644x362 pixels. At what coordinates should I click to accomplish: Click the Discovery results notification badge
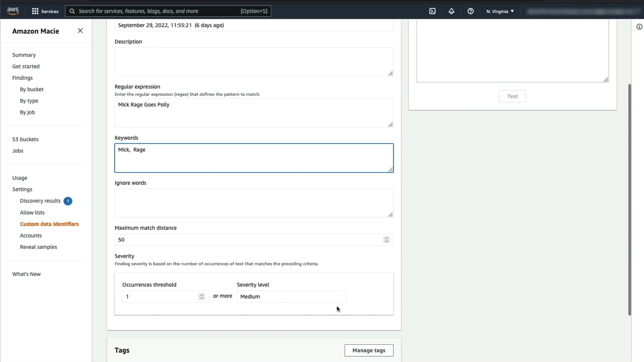pyautogui.click(x=68, y=201)
